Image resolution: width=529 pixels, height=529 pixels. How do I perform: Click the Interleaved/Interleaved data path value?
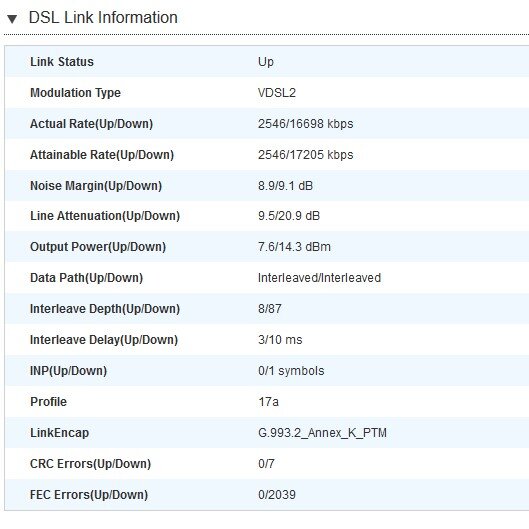pyautogui.click(x=319, y=278)
